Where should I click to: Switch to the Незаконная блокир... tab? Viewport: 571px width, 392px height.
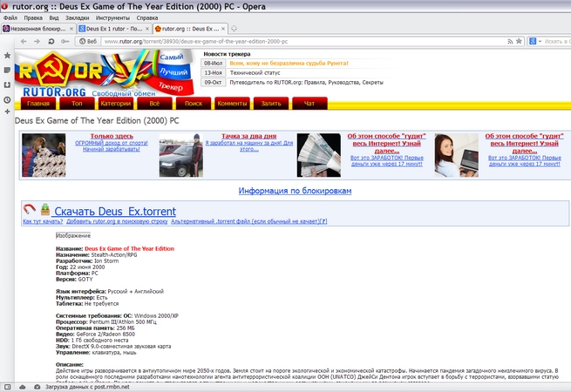(x=37, y=29)
